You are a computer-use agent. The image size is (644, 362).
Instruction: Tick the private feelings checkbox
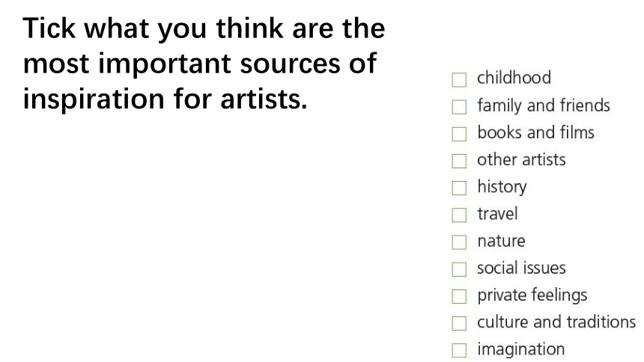459,296
